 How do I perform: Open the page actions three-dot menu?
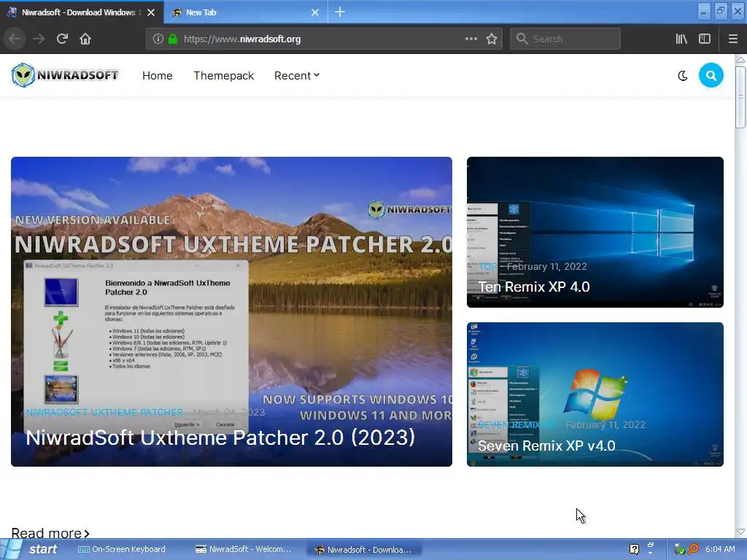[471, 39]
